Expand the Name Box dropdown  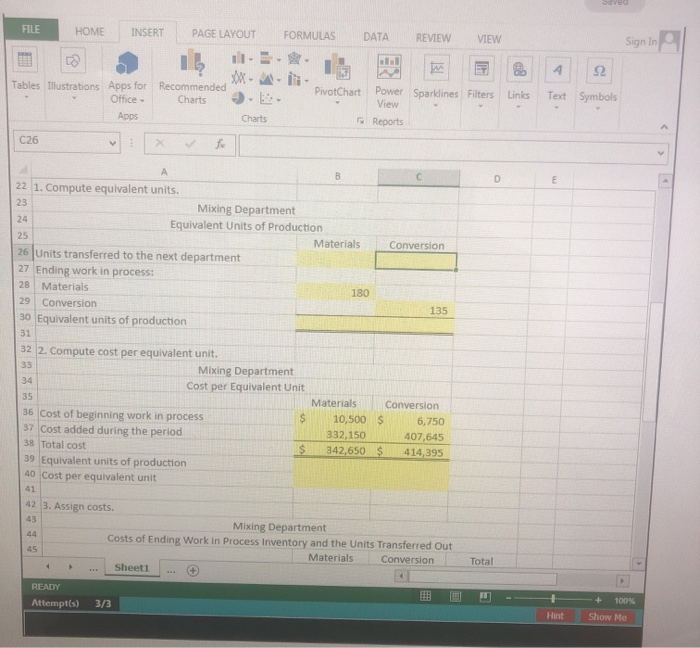[112, 143]
